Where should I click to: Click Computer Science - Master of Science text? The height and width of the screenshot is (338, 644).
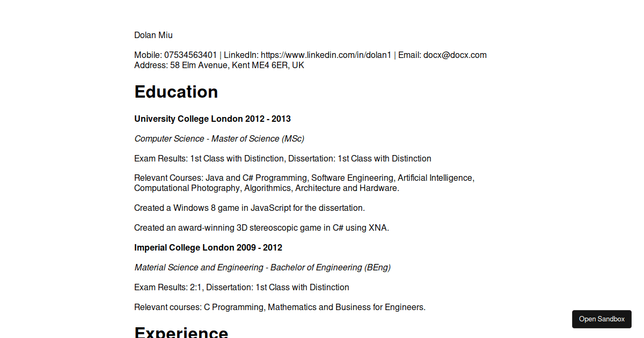(219, 138)
